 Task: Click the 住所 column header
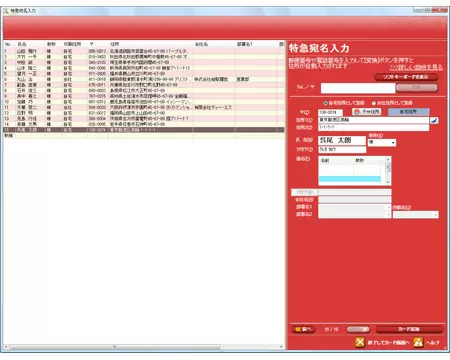[114, 44]
